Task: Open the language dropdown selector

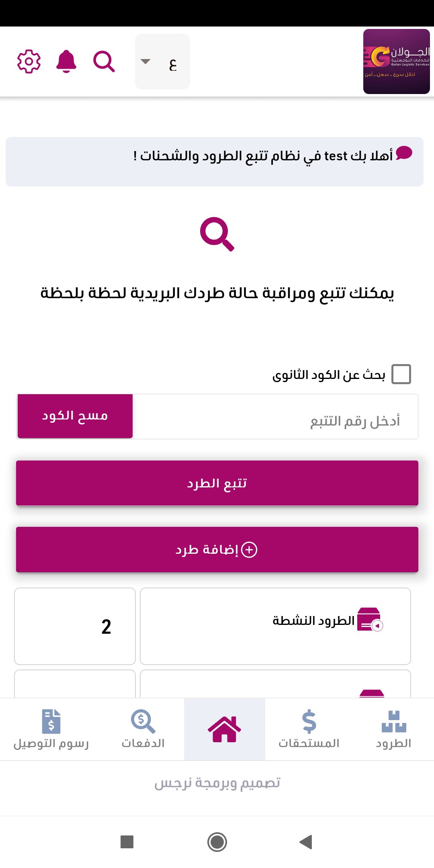Action: 162,61
